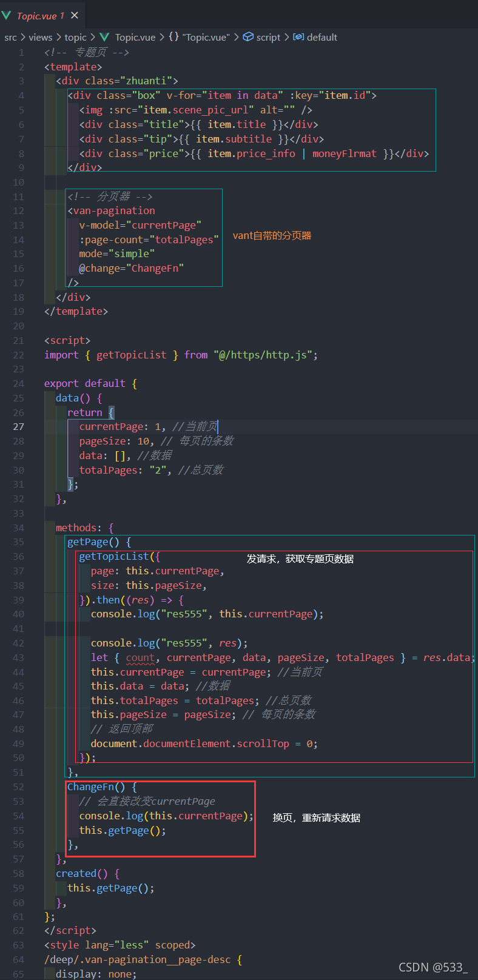Click "getPage() {" method definition
Viewport: 478px width, 980px height.
coord(99,542)
